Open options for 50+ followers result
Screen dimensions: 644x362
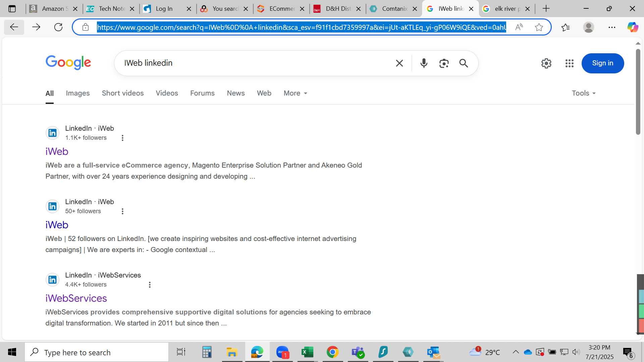point(122,211)
